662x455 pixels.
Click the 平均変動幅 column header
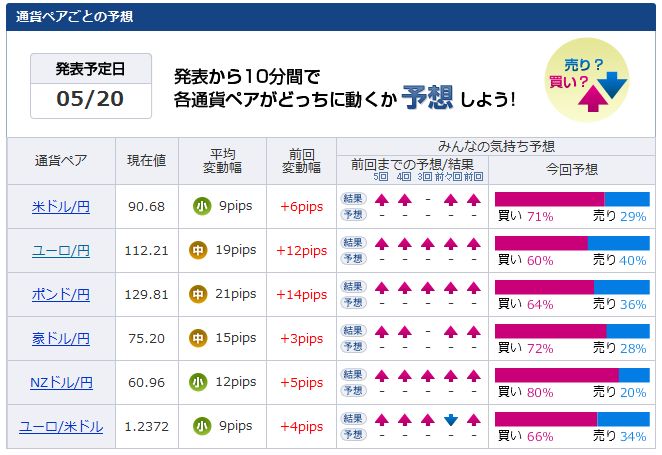223,162
